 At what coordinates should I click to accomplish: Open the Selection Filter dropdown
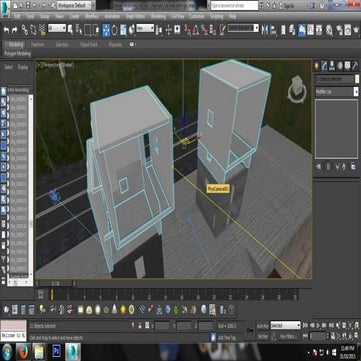(57, 28)
